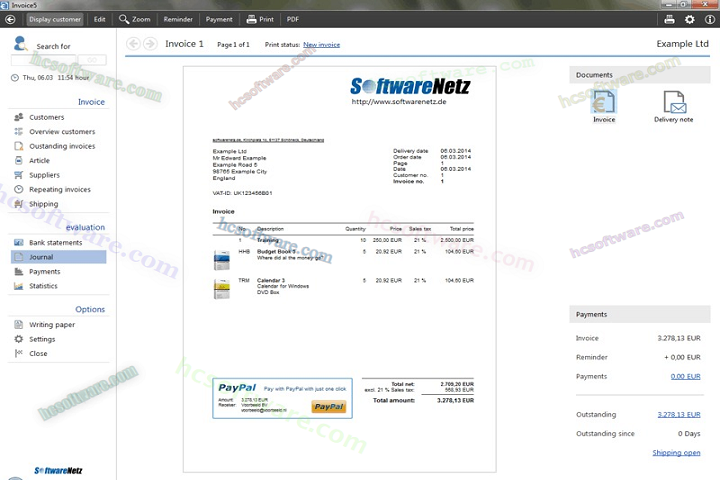Go to next invoice arrow
This screenshot has width=720, height=480.
point(150,44)
